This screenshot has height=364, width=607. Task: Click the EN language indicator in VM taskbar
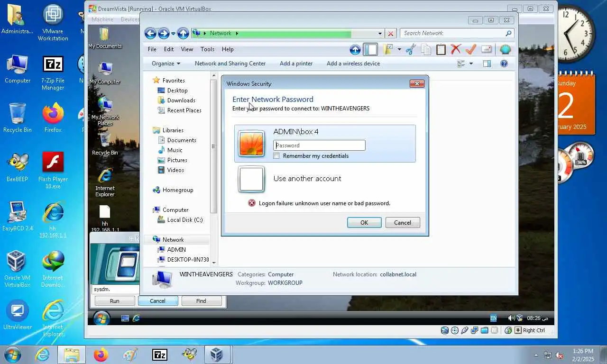coord(493,318)
